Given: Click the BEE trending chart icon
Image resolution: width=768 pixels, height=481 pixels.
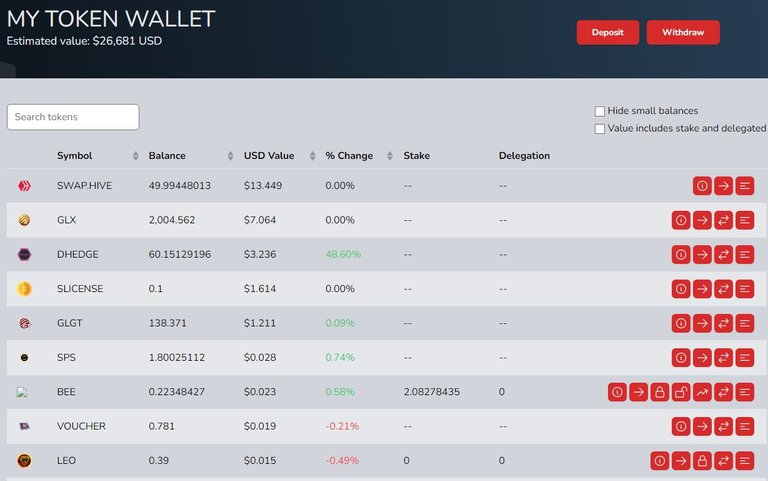Looking at the screenshot, I should [x=702, y=392].
